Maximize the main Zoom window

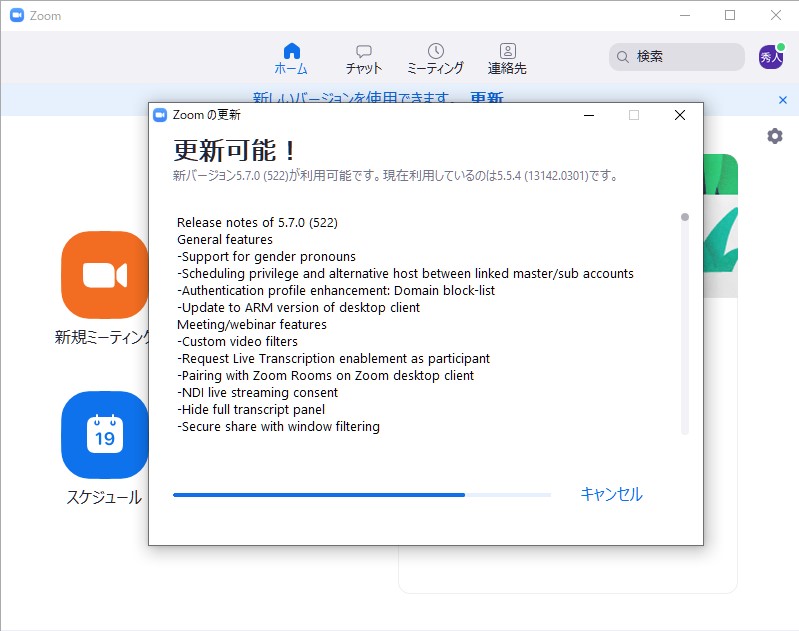(730, 15)
